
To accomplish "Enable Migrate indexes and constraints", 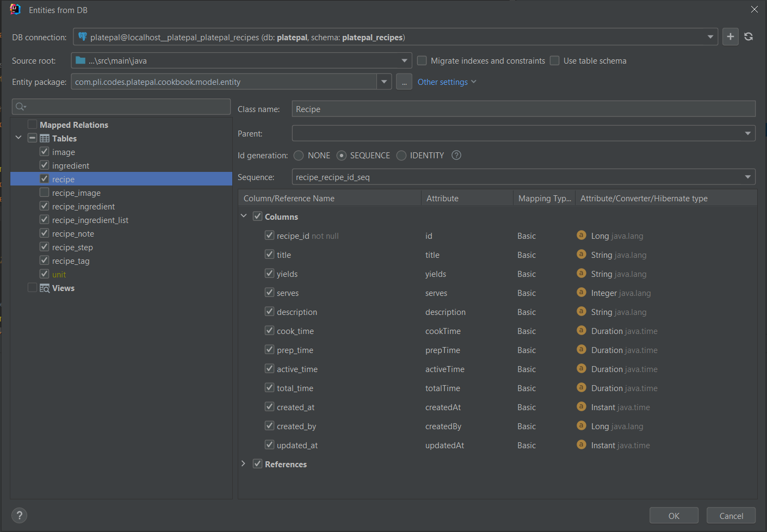I will pos(422,60).
